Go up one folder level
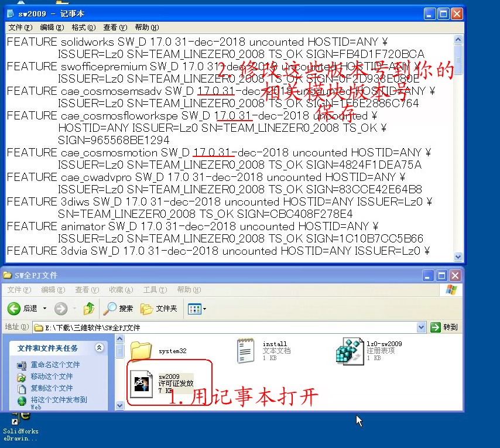 (x=89, y=309)
